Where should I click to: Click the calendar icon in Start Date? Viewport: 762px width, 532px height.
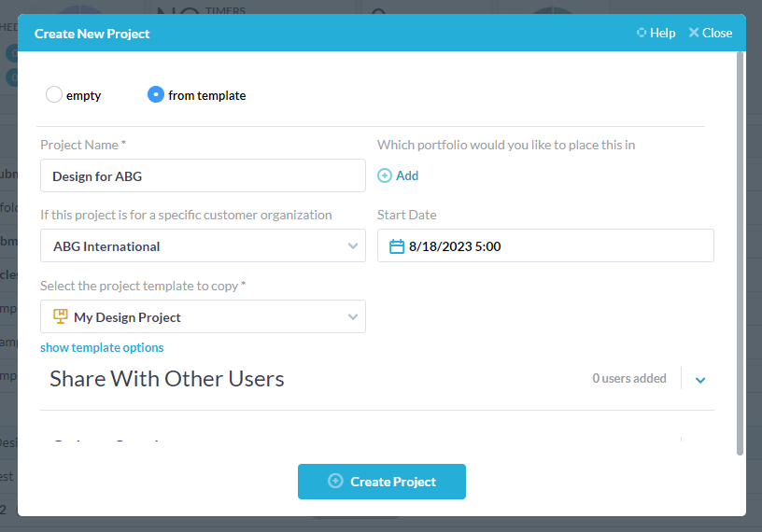pos(396,246)
